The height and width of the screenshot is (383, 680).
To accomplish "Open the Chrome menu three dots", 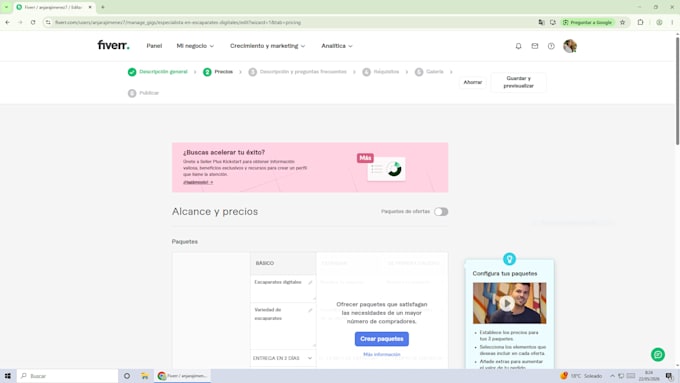I will (672, 22).
